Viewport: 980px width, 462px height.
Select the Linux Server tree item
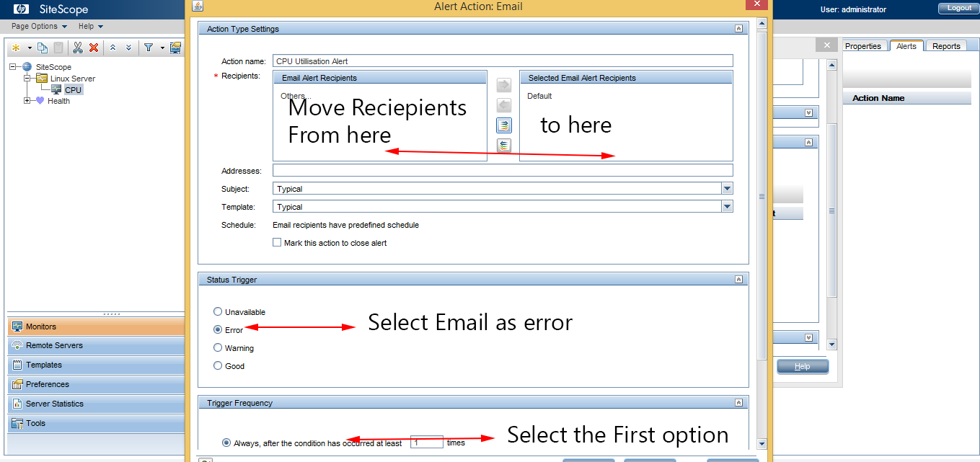coord(73,79)
